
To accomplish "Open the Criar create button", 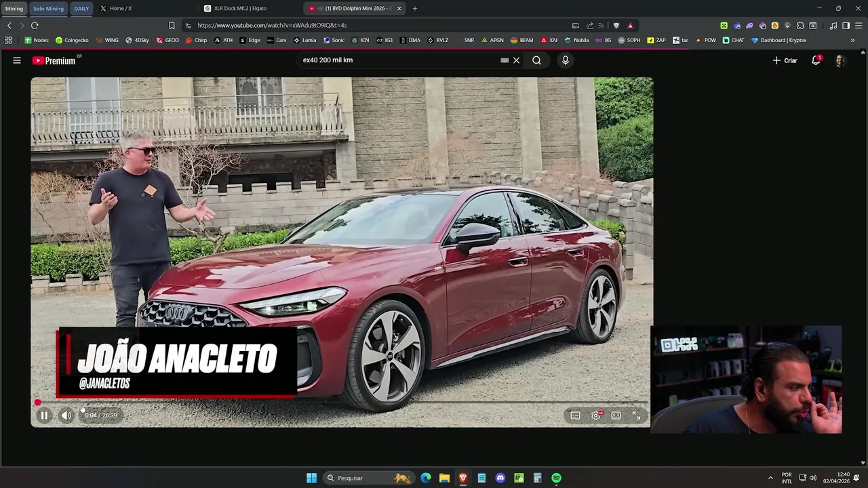I will [x=785, y=60].
